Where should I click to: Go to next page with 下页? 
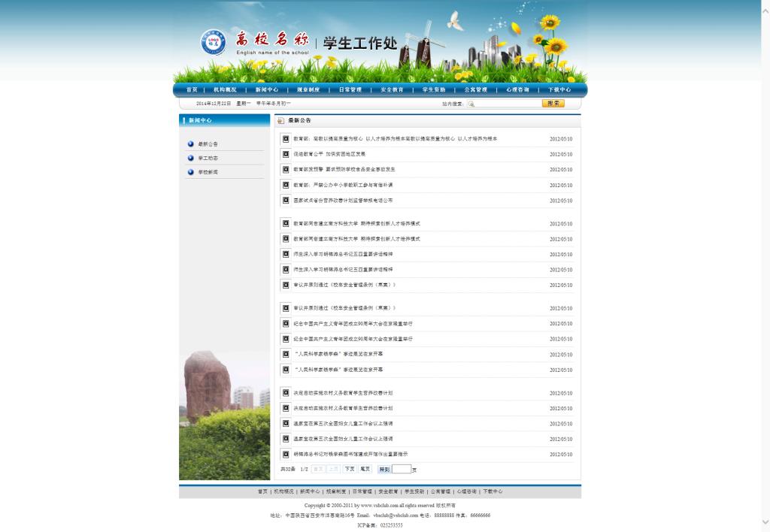350,469
